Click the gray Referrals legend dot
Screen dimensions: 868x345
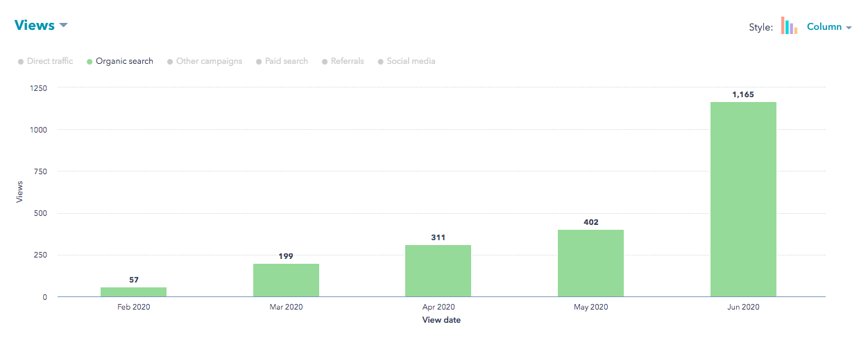click(324, 62)
